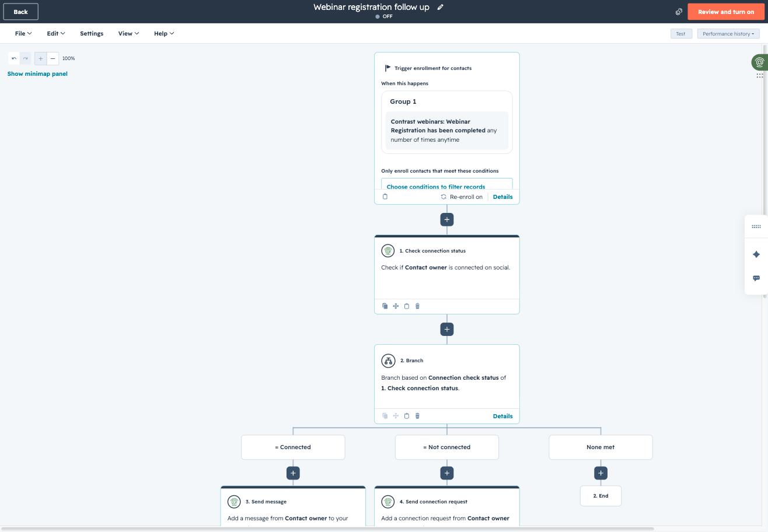Duplicate the Check connection status action
The width and height of the screenshot is (768, 532).
[385, 306]
